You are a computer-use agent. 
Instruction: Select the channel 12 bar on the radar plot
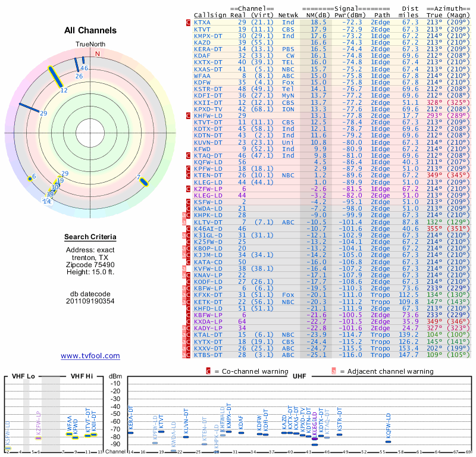click(55, 77)
